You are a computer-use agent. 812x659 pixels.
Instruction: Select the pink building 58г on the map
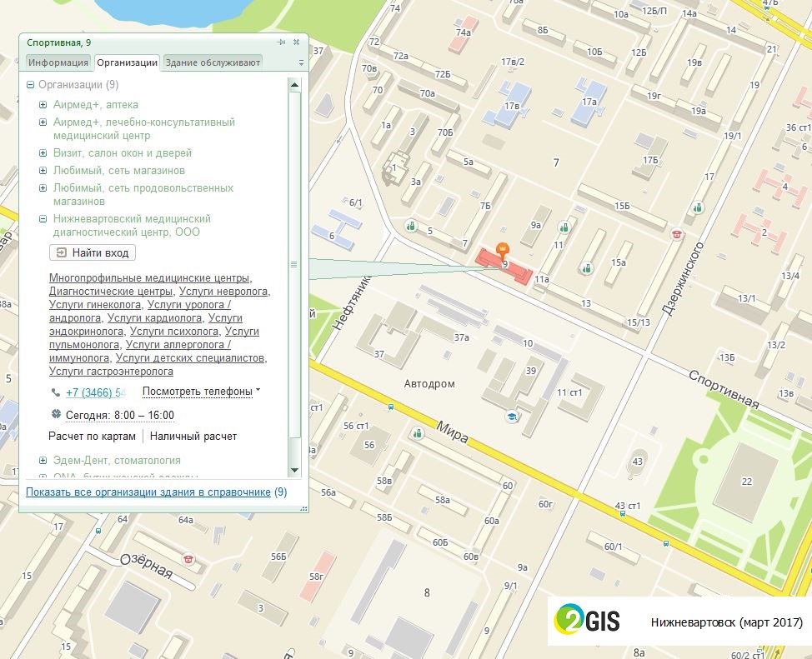click(318, 577)
